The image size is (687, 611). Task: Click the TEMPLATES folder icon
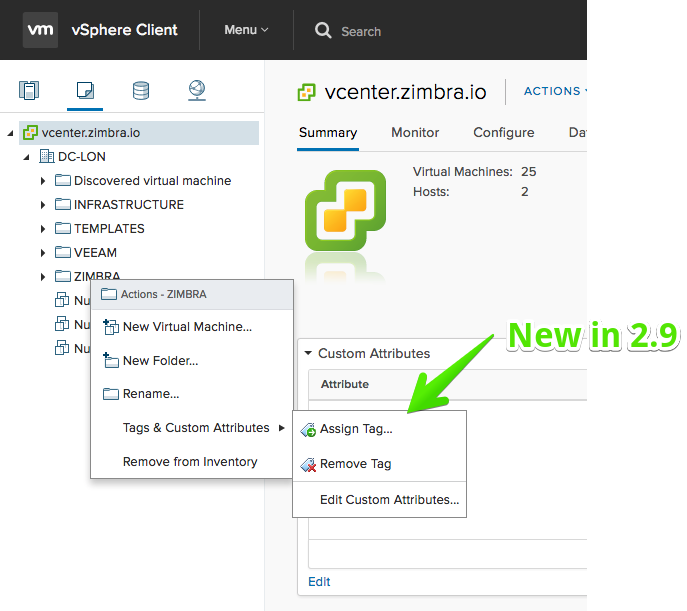63,228
